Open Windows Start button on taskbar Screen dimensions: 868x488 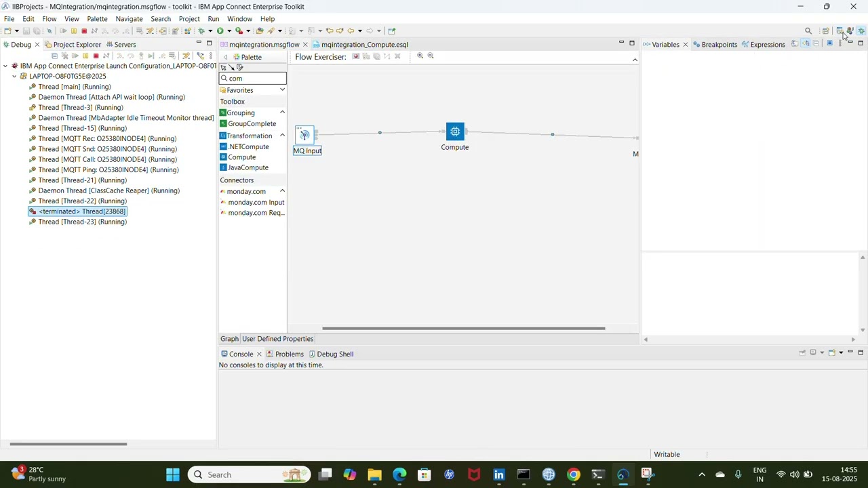(173, 474)
